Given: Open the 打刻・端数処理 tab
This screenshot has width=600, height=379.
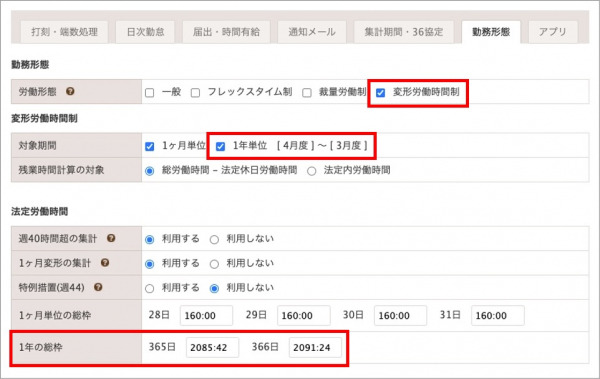Looking at the screenshot, I should point(64,32).
